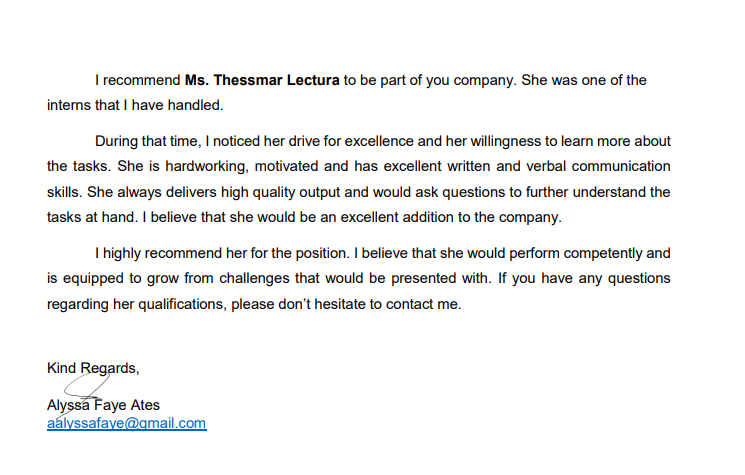
Task: Open the aalyssafaye@gmail.com email link
Action: tap(126, 423)
